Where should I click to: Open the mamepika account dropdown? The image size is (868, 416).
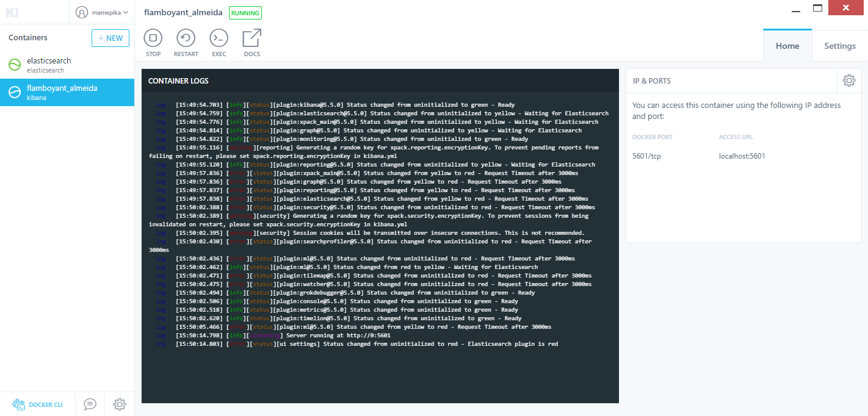pyautogui.click(x=102, y=12)
